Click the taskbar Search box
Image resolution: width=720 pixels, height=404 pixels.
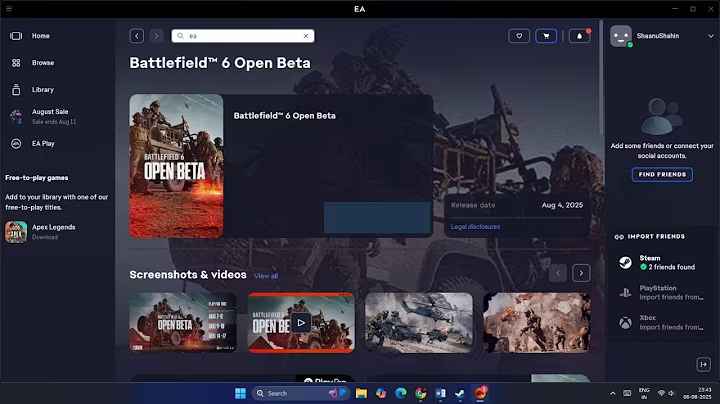(301, 393)
